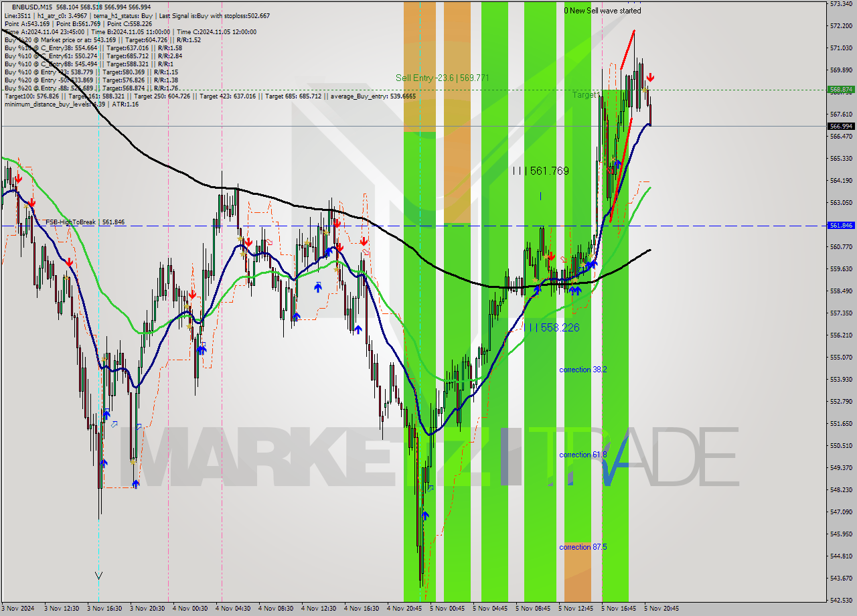Click the current price tag 566.994
Image resolution: width=857 pixels, height=616 pixels.
(841, 126)
